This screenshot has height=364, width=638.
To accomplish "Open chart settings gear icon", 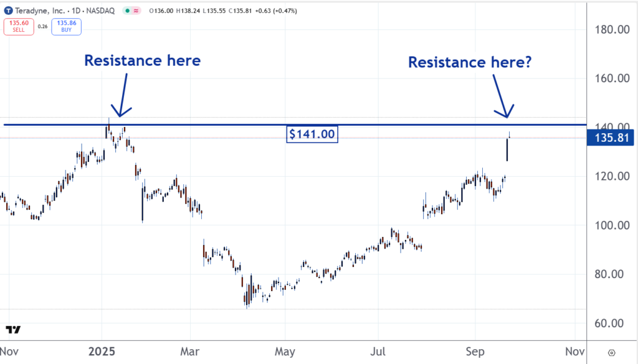I will pyautogui.click(x=611, y=352).
